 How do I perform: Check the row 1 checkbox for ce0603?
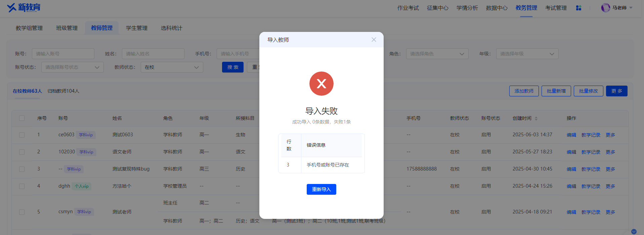22,135
